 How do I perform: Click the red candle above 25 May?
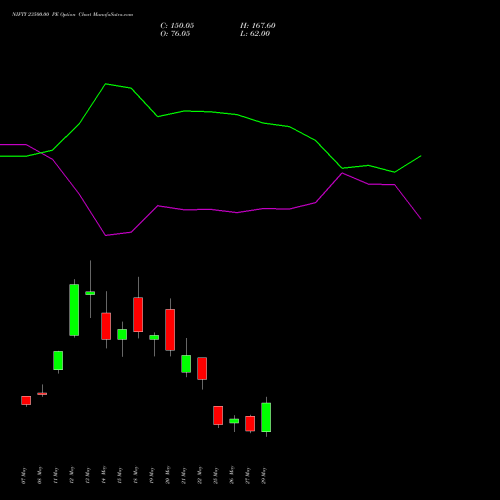point(218,415)
